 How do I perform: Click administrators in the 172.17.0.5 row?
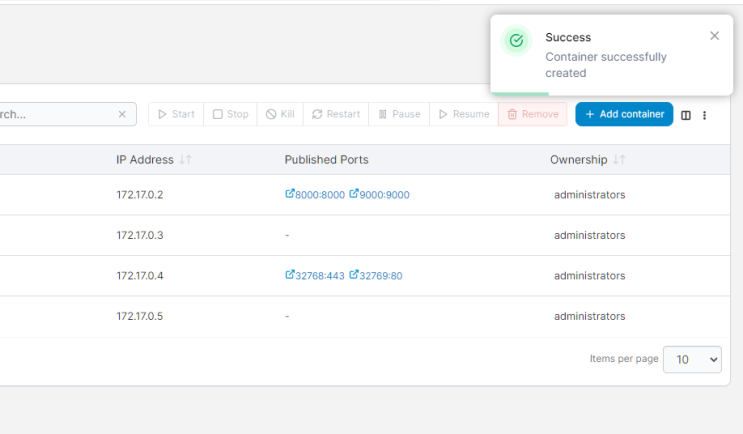pos(589,316)
